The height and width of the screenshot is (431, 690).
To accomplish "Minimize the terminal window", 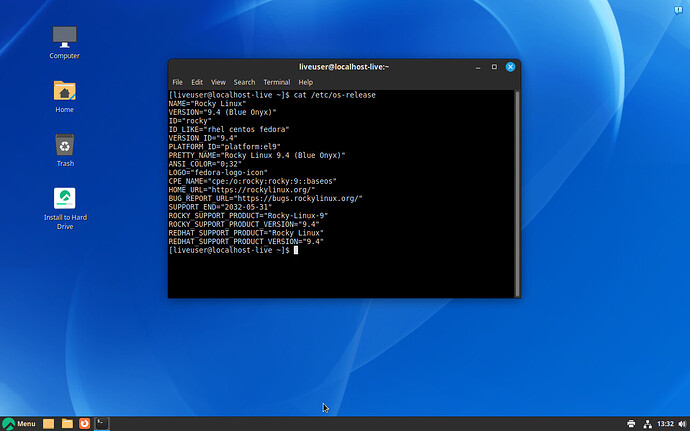I will 478,67.
